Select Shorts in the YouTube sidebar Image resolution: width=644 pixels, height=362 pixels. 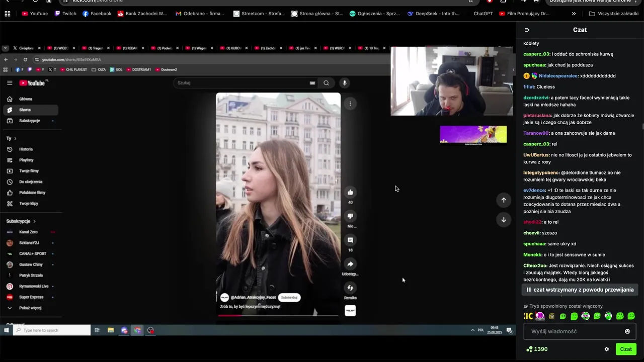pyautogui.click(x=30, y=110)
